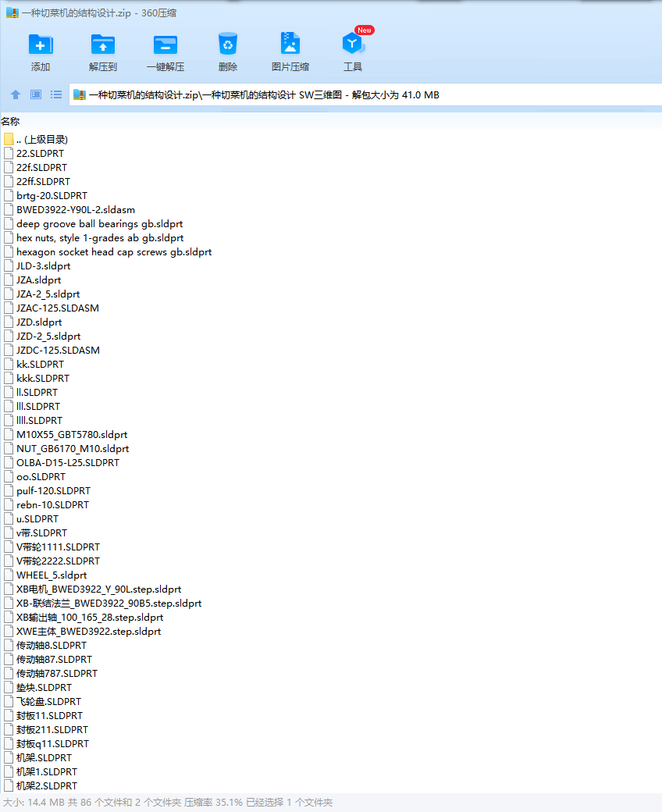Image resolution: width=662 pixels, height=812 pixels.
Task: Open the 工具 (Tools) icon
Action: [x=353, y=44]
